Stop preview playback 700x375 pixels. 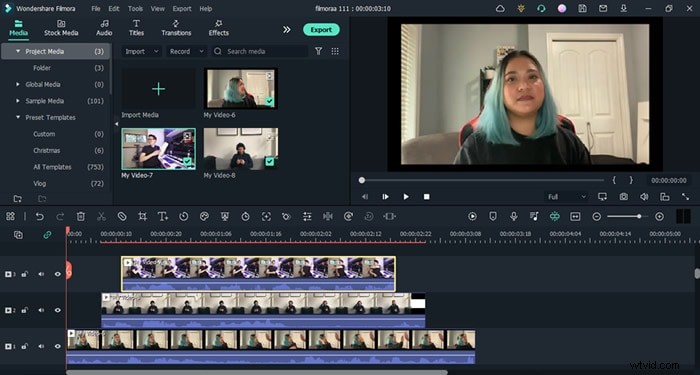426,196
